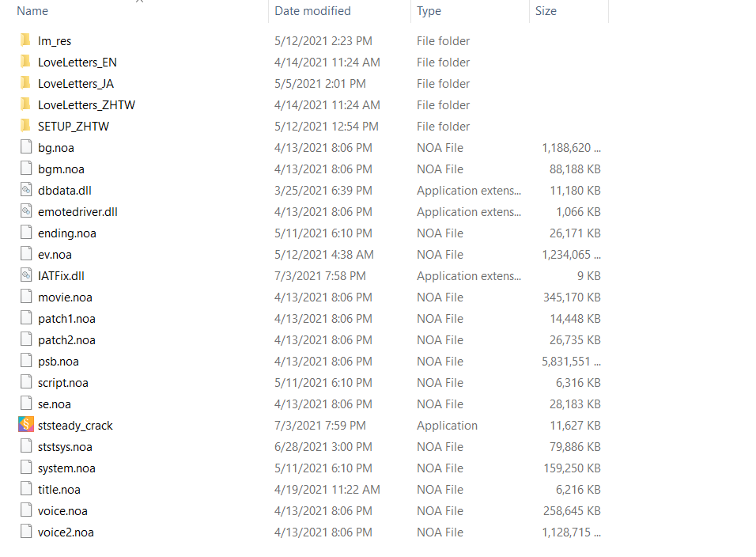Select the emotedriver.dll file icon

pyautogui.click(x=26, y=210)
